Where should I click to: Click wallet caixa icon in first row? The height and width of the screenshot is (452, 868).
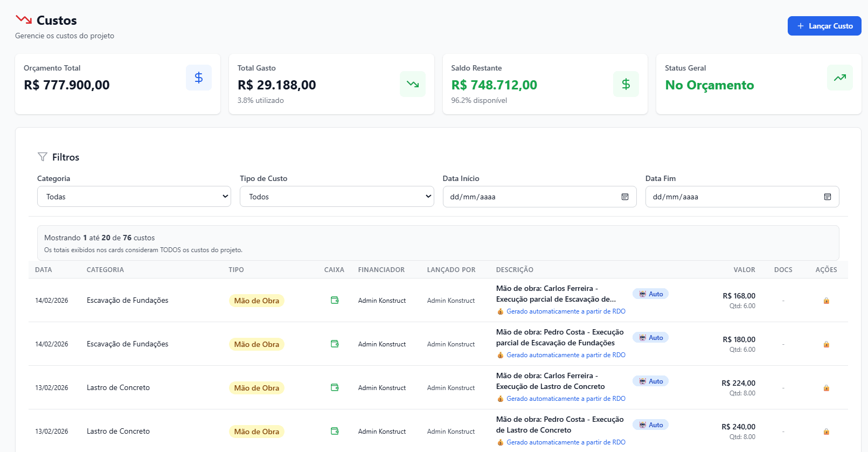point(335,300)
